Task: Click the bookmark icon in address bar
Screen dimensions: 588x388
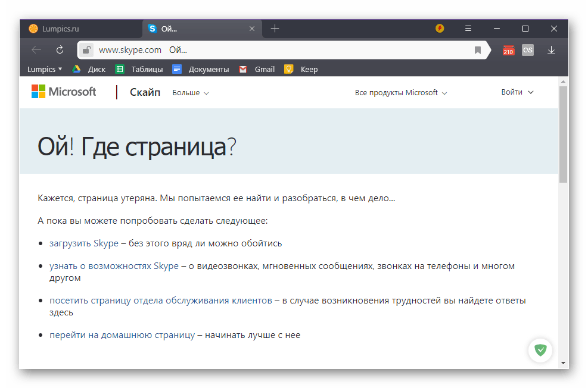Action: click(x=477, y=51)
